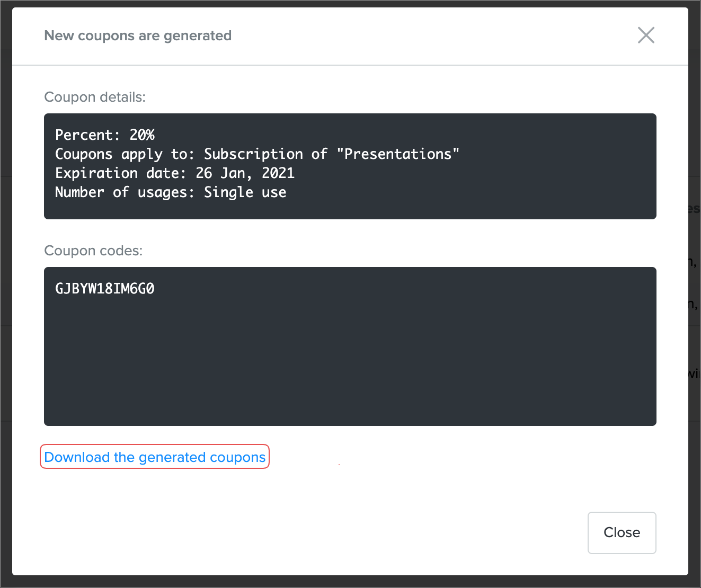The width and height of the screenshot is (701, 588).
Task: Click the "Single use" value text
Action: point(245,192)
